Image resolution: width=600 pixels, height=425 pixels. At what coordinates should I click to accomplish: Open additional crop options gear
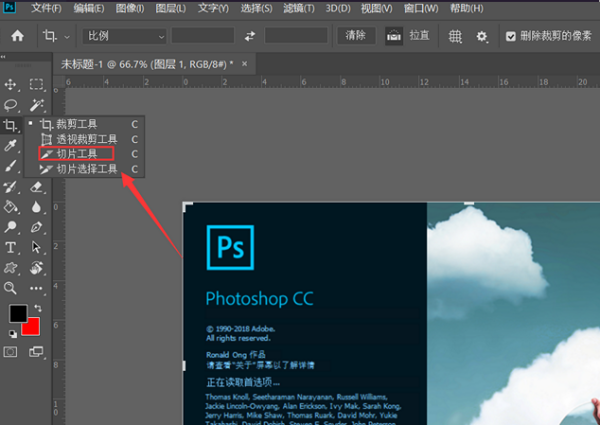(482, 36)
